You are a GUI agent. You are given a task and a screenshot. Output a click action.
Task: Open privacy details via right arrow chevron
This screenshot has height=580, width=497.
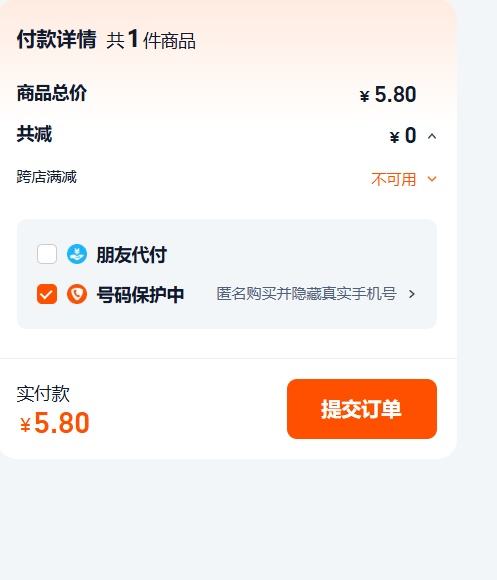pyautogui.click(x=412, y=294)
